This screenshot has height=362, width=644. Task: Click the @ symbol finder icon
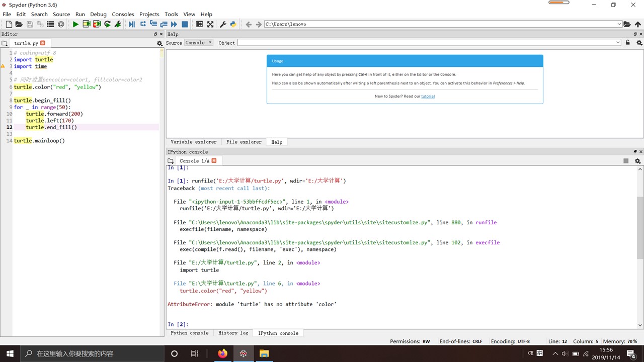click(x=61, y=24)
